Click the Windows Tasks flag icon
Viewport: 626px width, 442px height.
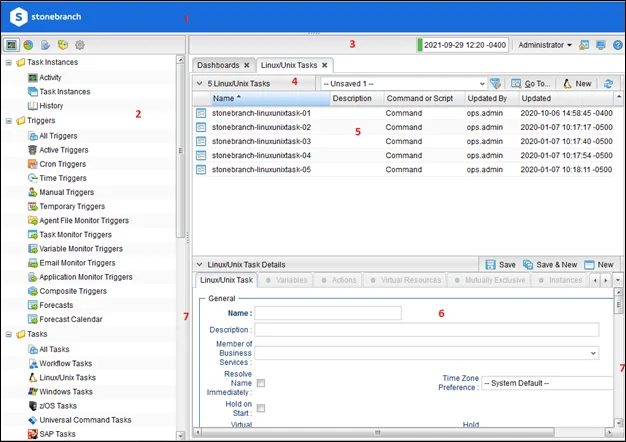pos(33,392)
